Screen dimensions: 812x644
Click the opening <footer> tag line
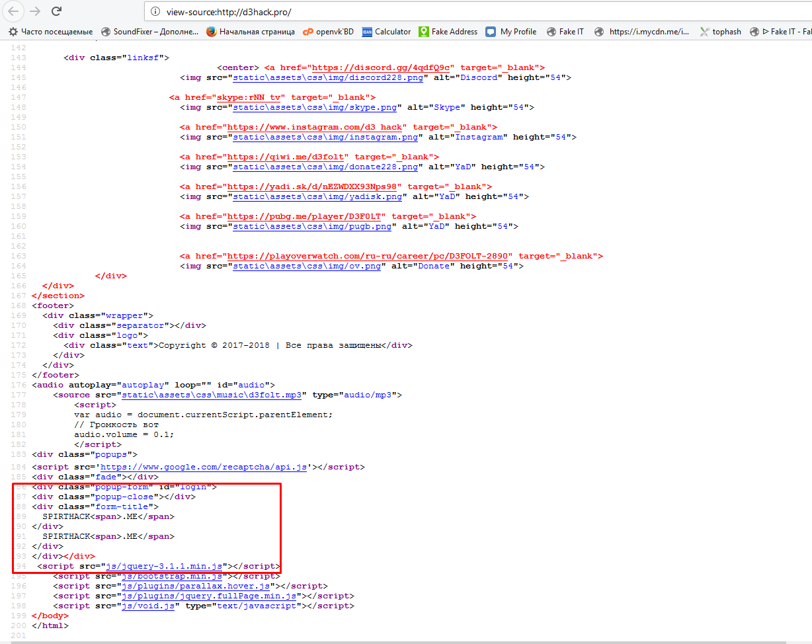pos(53,305)
